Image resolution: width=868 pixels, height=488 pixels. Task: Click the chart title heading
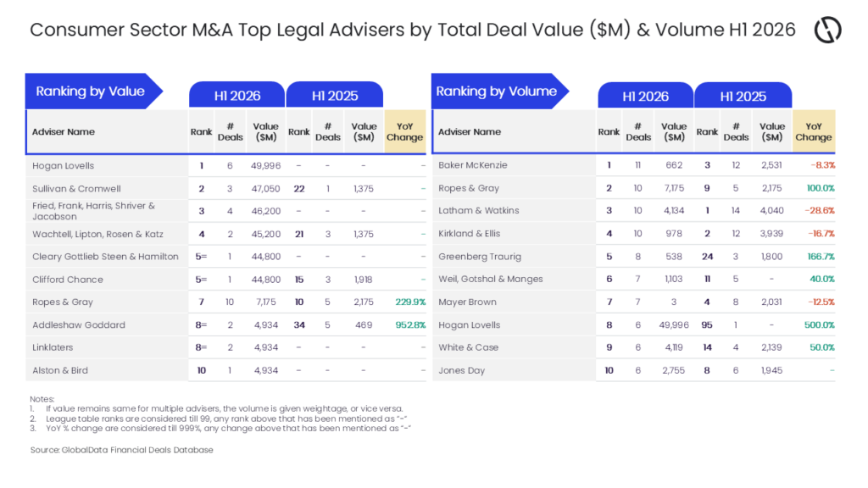413,30
